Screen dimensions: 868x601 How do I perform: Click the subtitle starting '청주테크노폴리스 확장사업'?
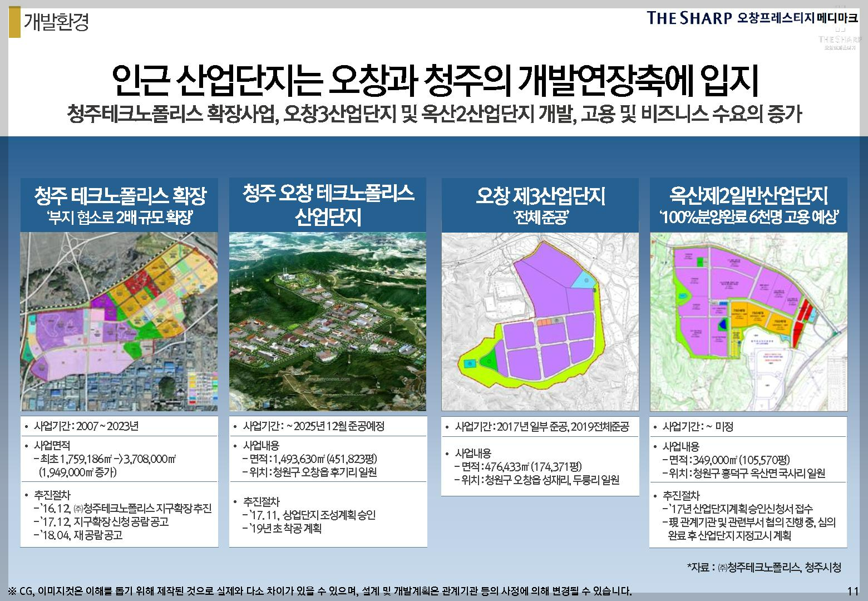(434, 114)
